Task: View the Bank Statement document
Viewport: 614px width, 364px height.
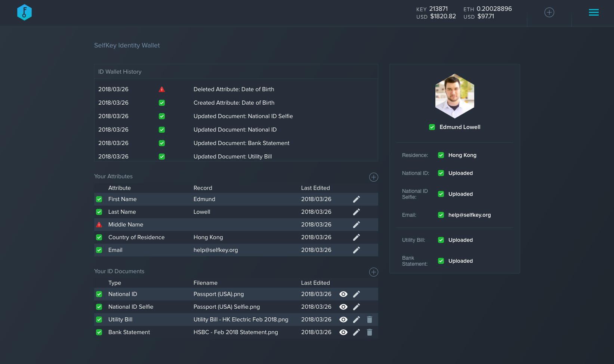Action: (x=343, y=332)
